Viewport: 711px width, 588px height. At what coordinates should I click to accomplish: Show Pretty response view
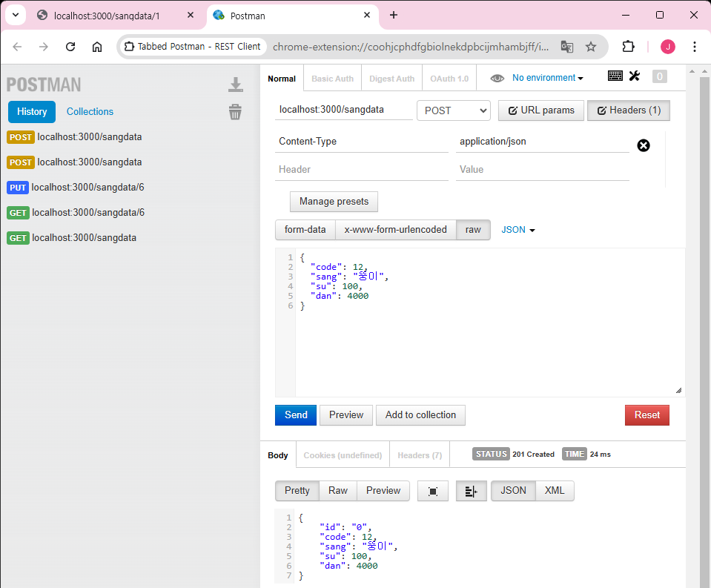click(x=297, y=491)
